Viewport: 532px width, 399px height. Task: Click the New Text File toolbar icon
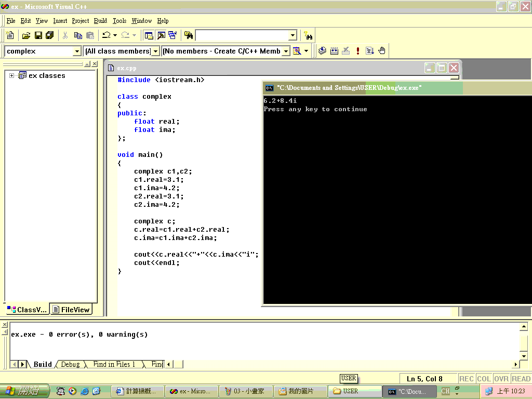[x=10, y=35]
